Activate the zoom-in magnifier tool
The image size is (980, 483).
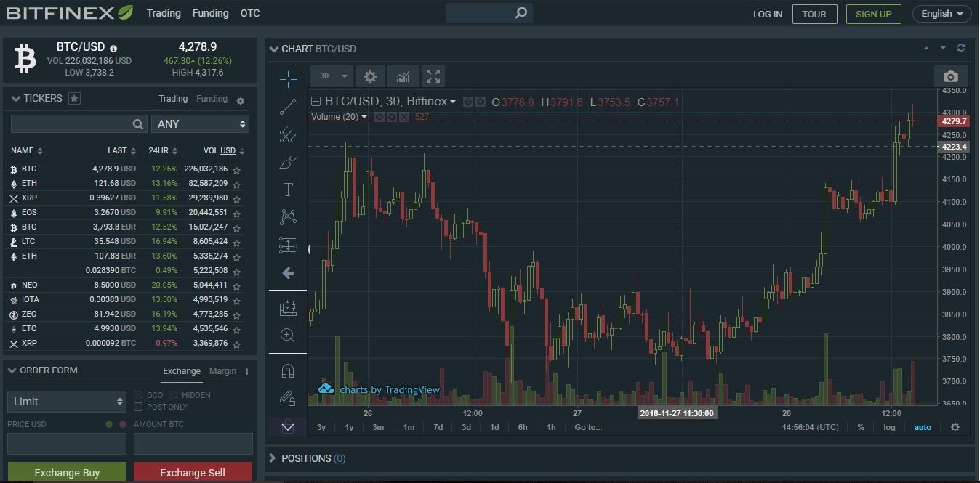coord(288,335)
